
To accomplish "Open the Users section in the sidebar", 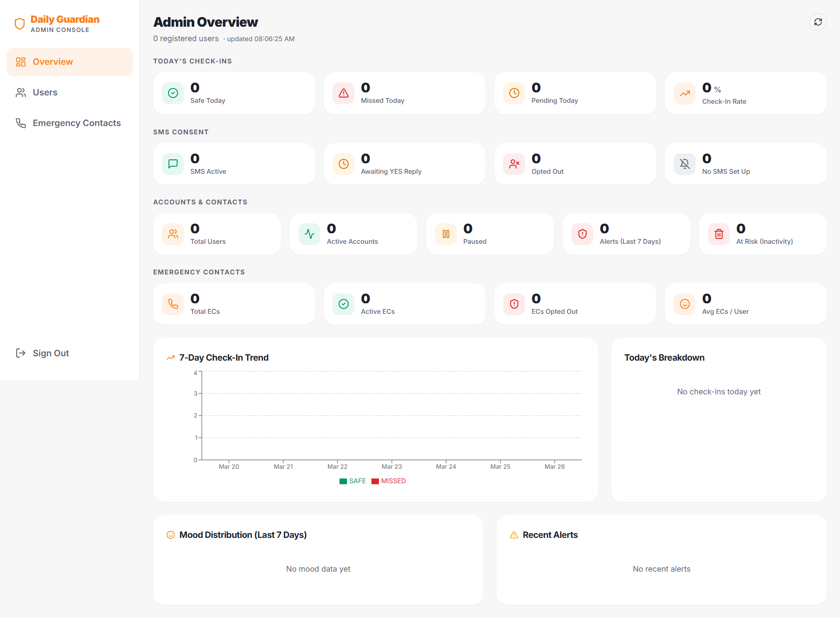I will (x=45, y=92).
